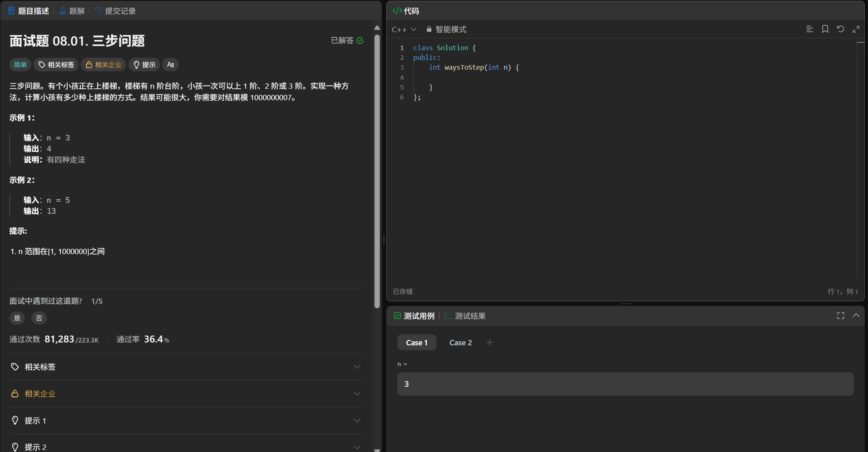
Task: Click the description panel scrollbar
Action: 377,171
